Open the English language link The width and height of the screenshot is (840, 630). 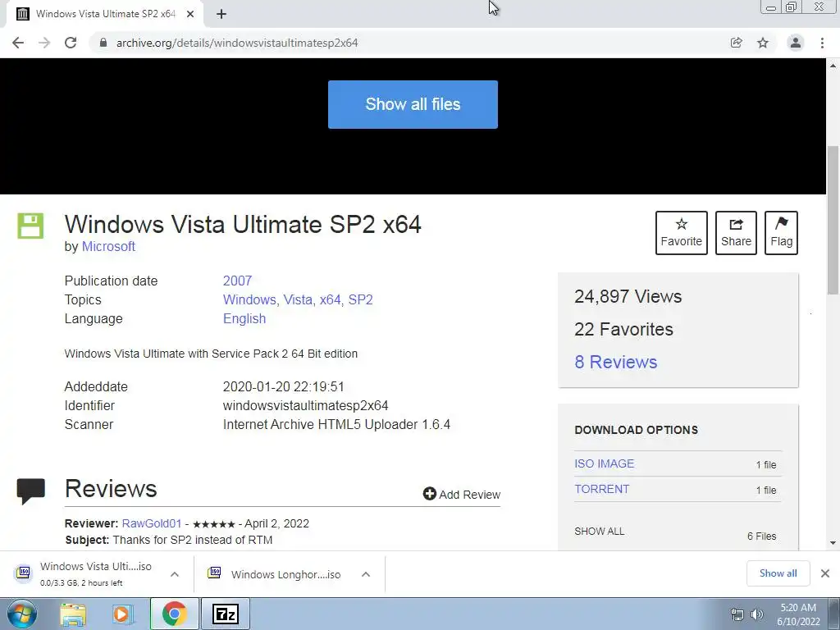click(244, 319)
